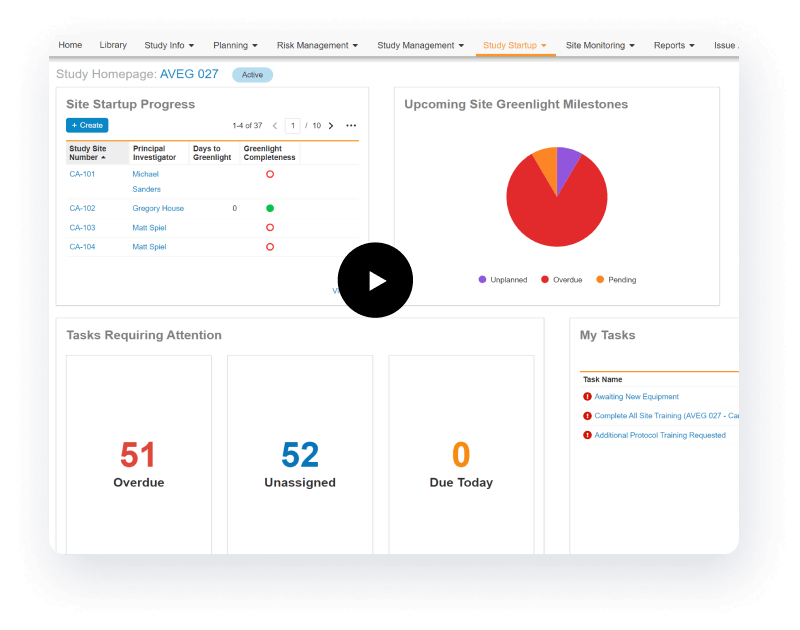Toggle Overdue legend item in chart
This screenshot has height=630, width=800.
coord(561,280)
